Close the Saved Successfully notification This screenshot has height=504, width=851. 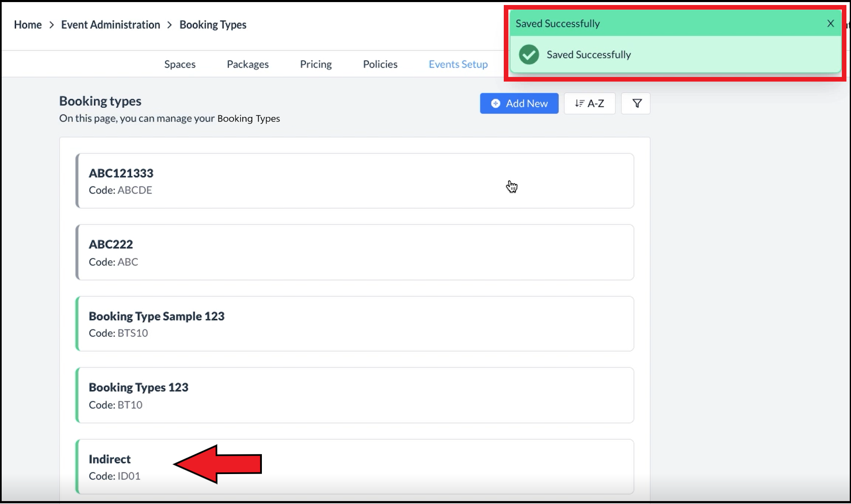[830, 24]
